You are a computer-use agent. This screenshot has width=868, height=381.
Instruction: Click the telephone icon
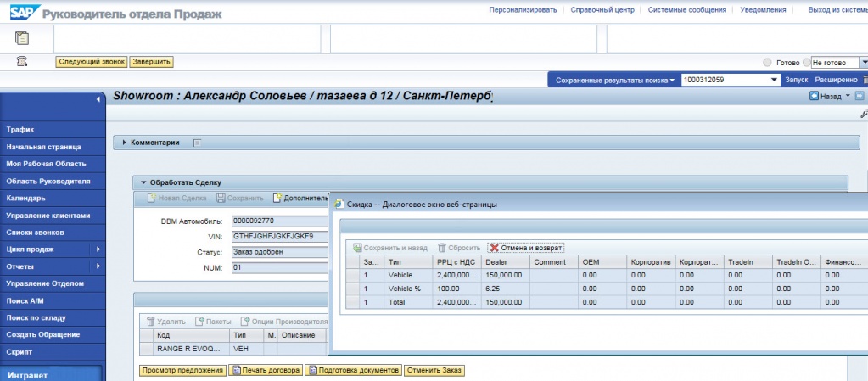pyautogui.click(x=22, y=62)
